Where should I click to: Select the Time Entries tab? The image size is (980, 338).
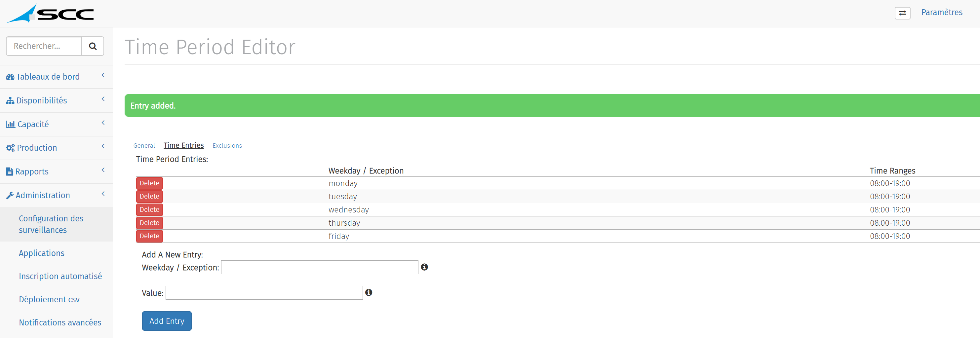click(x=184, y=145)
